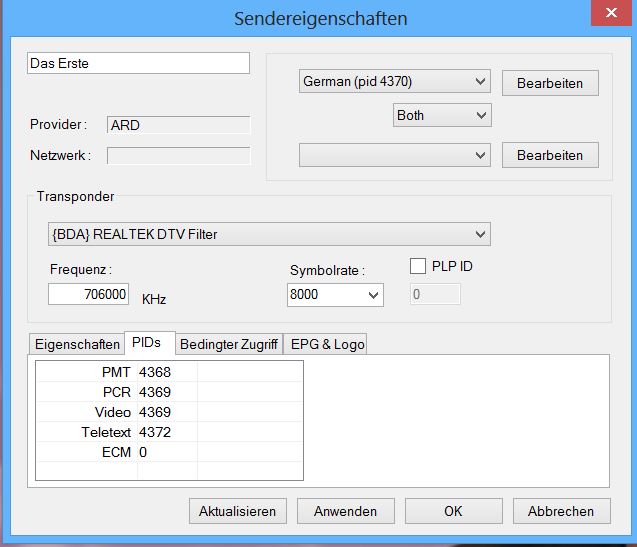Open the Bedingter Zugriff tab
This screenshot has width=637, height=547.
tap(228, 344)
